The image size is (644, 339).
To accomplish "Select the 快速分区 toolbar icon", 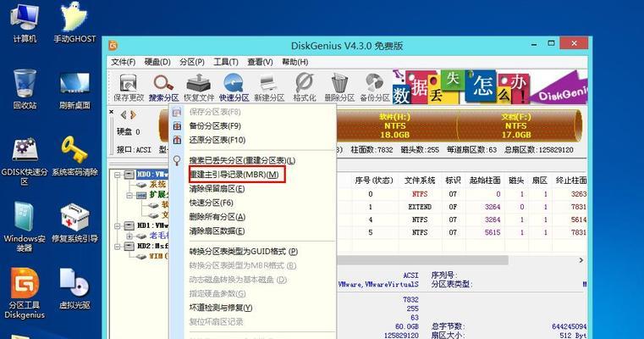I will click(x=234, y=87).
